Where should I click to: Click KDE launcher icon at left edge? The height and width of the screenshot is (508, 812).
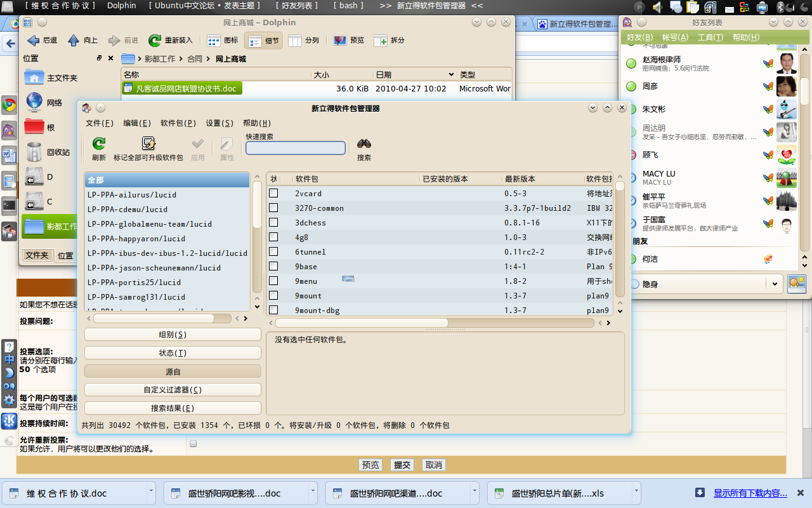[x=9, y=420]
